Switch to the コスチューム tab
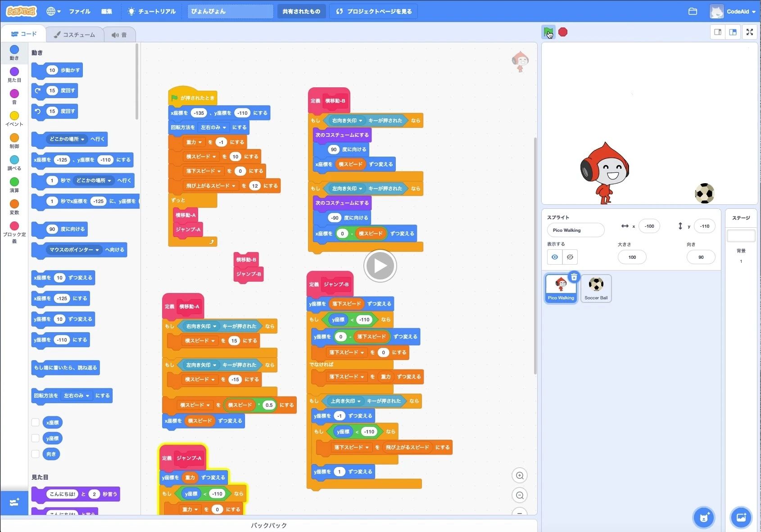The width and height of the screenshot is (761, 532). [74, 35]
